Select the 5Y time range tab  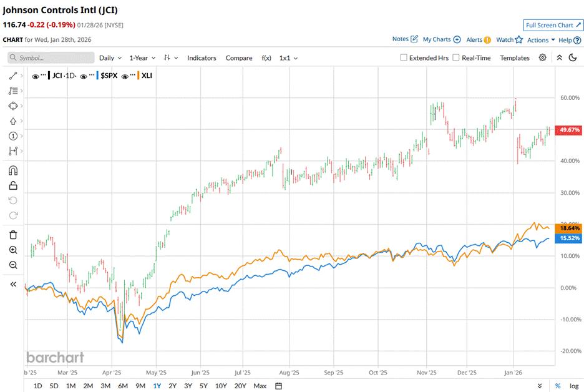[204, 385]
